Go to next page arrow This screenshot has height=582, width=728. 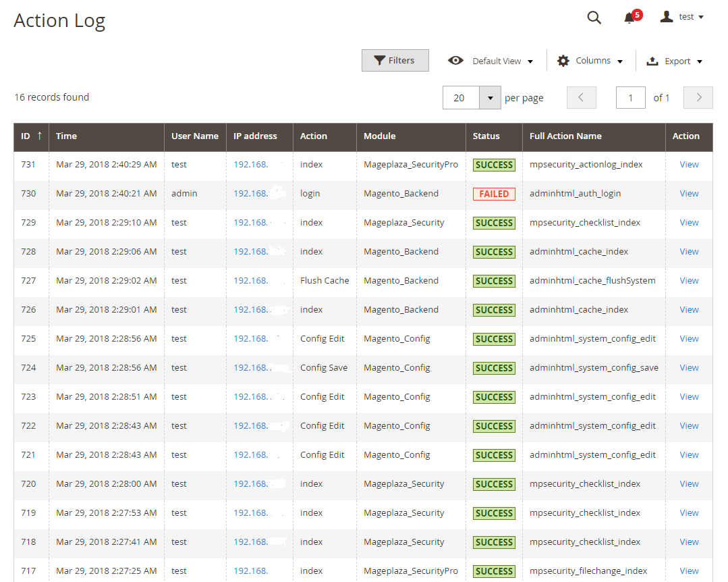click(698, 97)
